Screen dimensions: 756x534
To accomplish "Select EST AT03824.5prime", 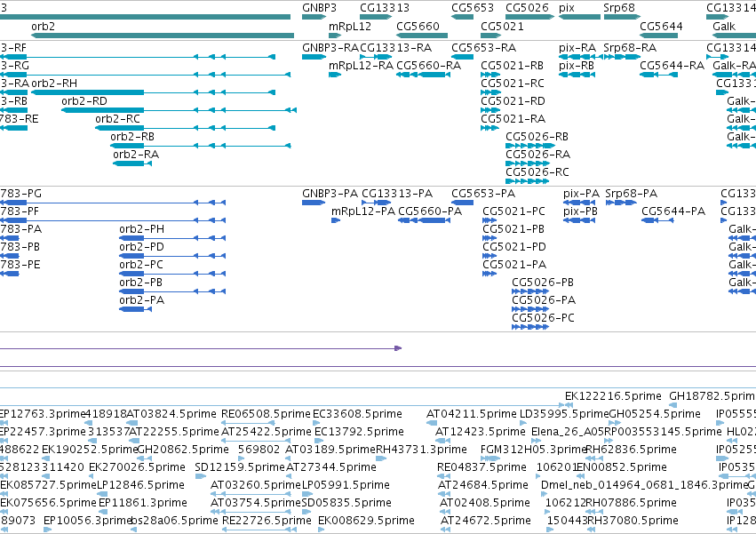I will [x=171, y=414].
